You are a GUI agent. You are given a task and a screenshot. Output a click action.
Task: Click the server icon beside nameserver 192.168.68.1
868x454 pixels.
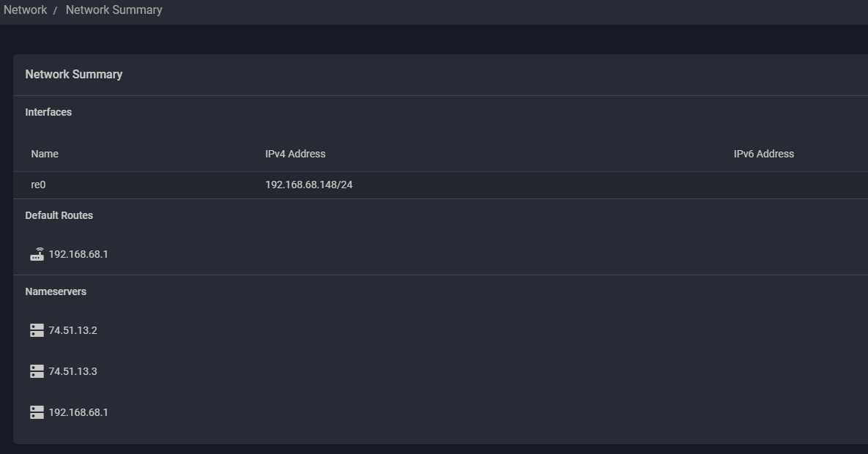[x=37, y=412]
